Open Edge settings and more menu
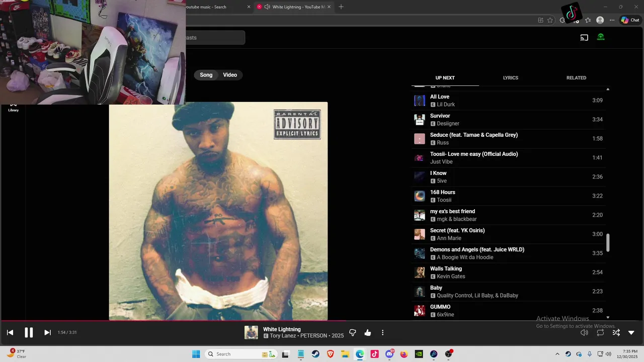 point(612,20)
